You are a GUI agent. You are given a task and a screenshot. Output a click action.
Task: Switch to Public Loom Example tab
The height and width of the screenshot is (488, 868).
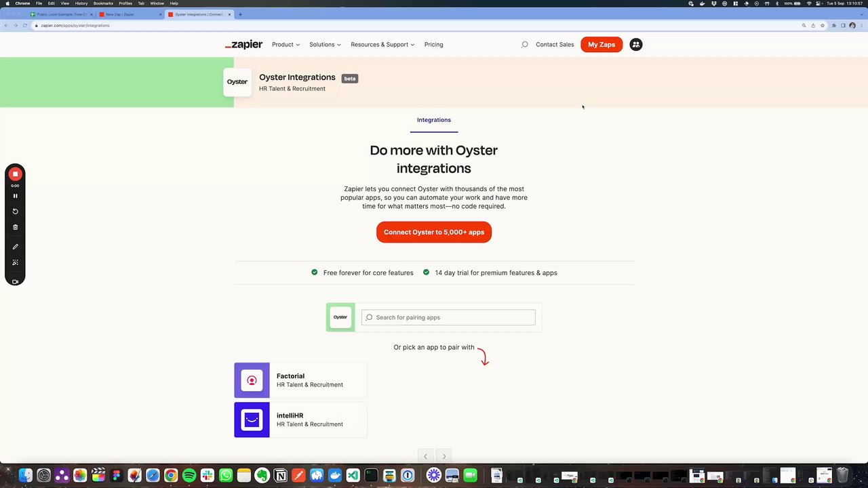tap(61, 14)
